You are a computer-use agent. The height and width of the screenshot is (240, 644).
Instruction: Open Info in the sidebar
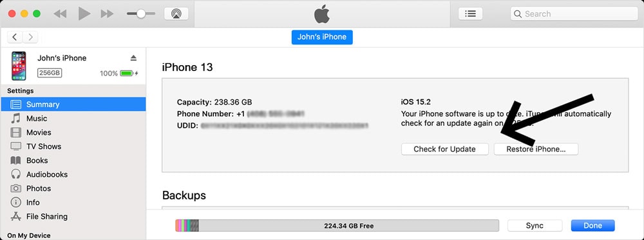(x=73, y=203)
